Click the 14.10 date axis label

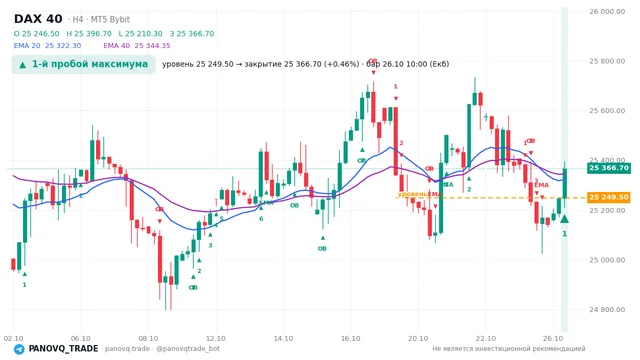click(x=283, y=338)
